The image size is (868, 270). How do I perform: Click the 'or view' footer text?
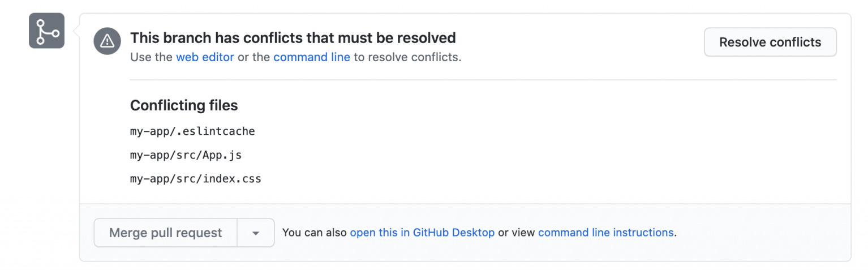pyautogui.click(x=517, y=233)
